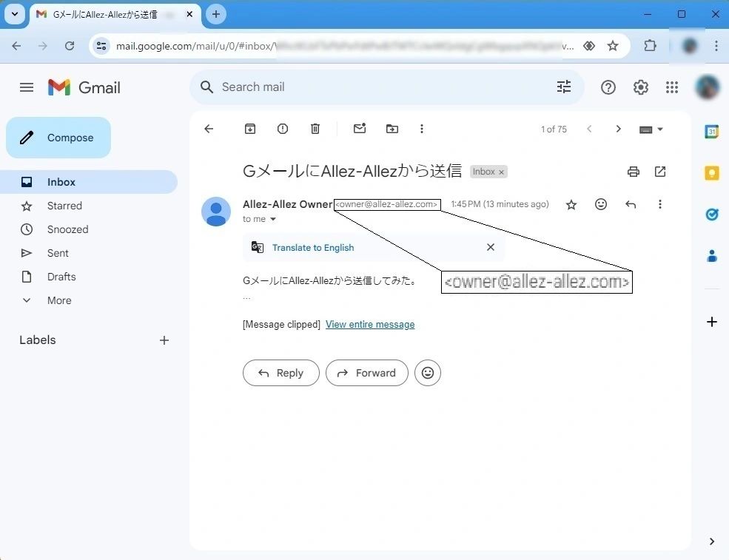Screen dimensions: 729x560
Task: Open the Starred folder
Action: (x=64, y=206)
